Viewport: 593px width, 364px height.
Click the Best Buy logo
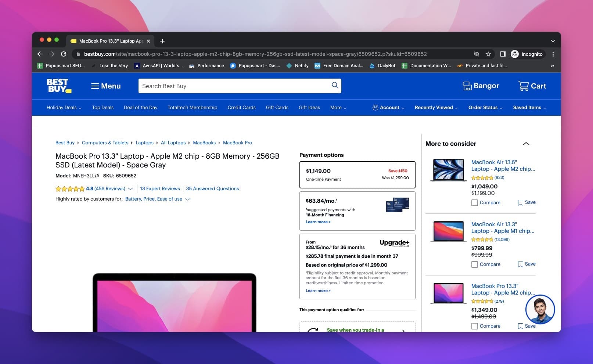59,86
